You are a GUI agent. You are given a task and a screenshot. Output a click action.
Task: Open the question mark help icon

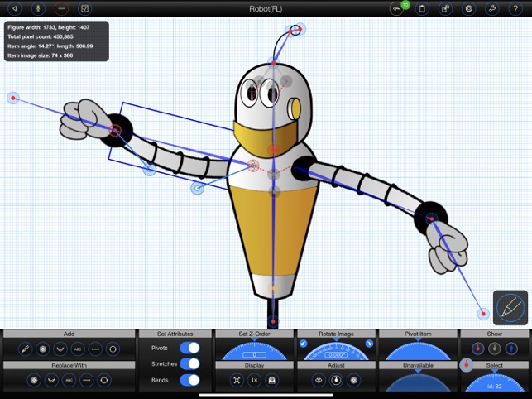click(515, 9)
